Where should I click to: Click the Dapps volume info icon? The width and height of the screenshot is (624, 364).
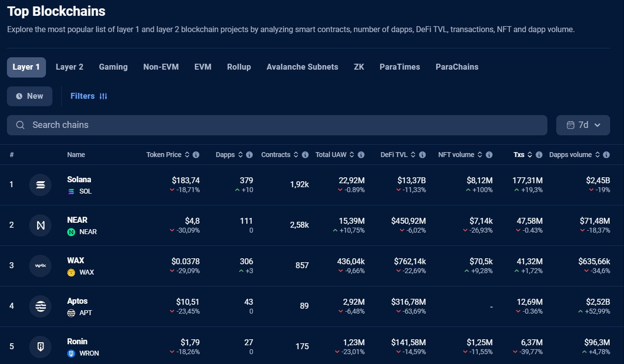pyautogui.click(x=606, y=155)
